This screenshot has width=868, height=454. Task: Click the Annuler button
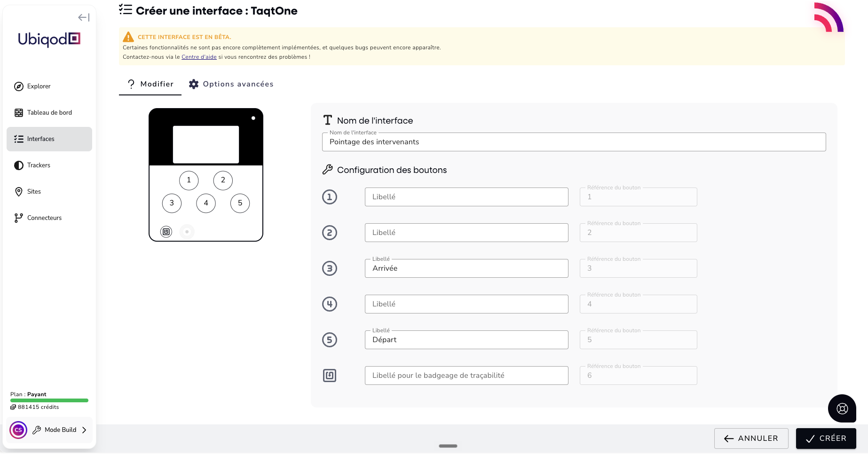(751, 438)
